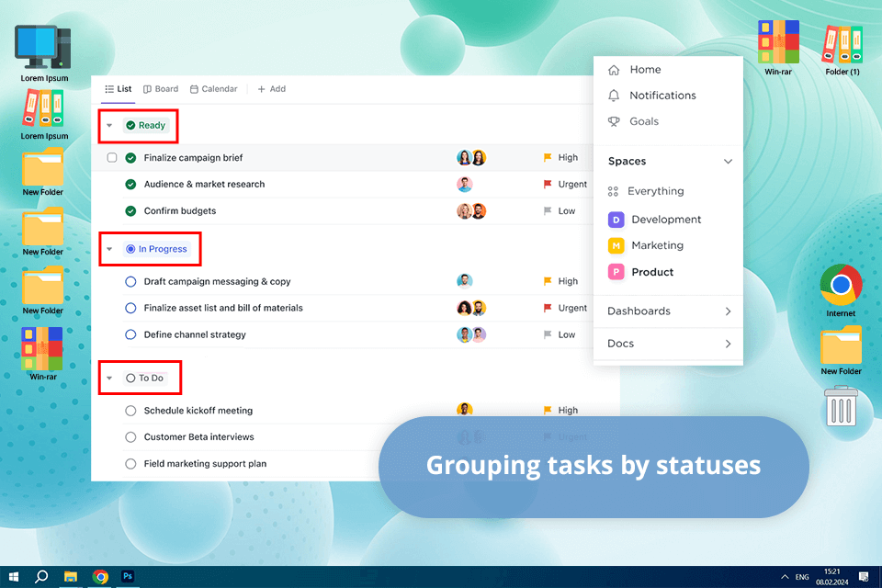
Task: Click Urgent flag for Audience & market research
Action: [548, 184]
